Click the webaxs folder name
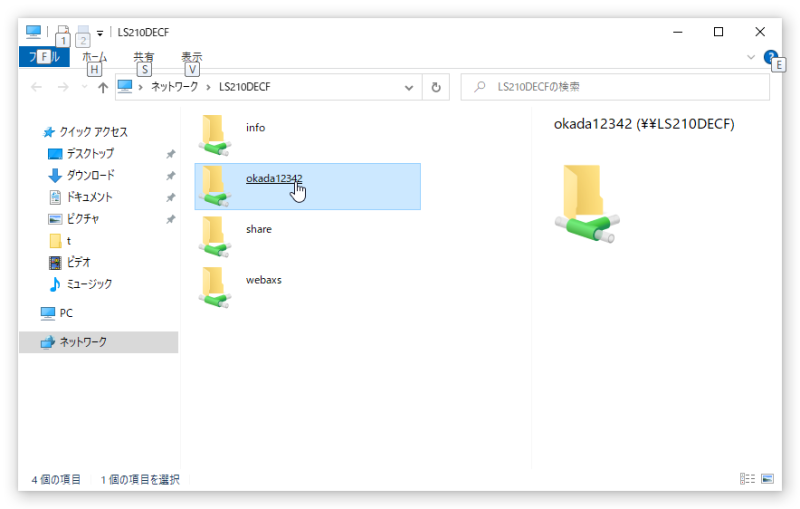800x509 pixels. pyautogui.click(x=263, y=279)
